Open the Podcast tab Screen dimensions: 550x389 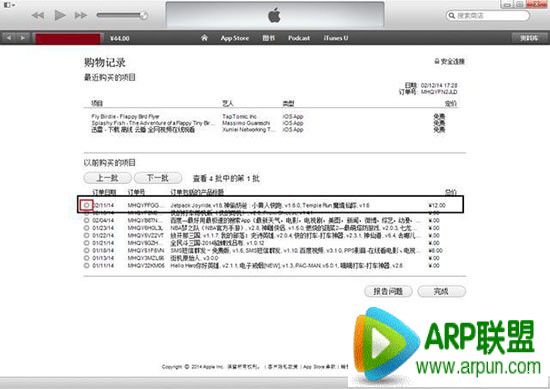pyautogui.click(x=299, y=38)
